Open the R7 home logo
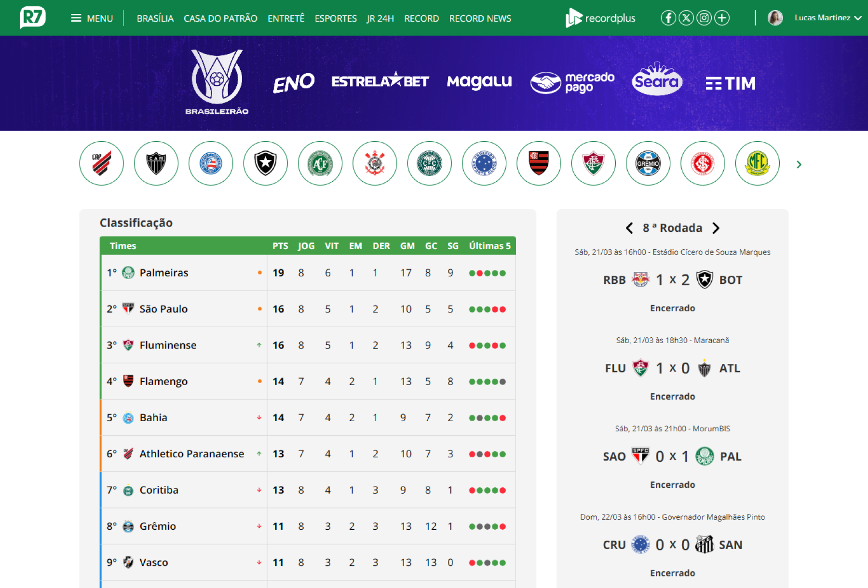 33,17
